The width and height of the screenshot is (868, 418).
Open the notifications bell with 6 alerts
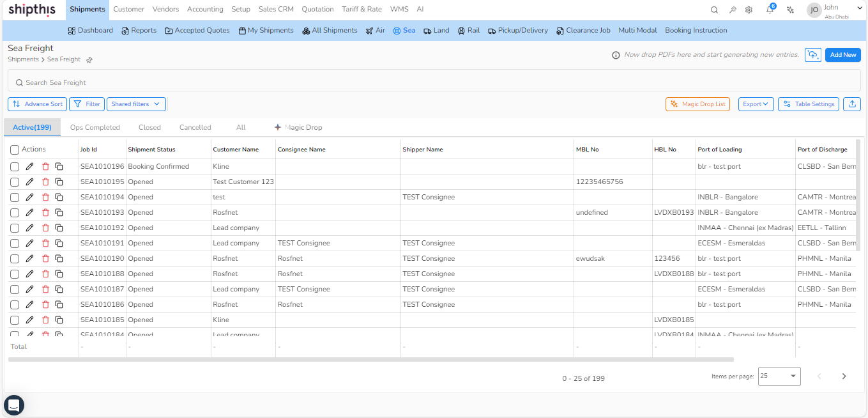[x=770, y=10]
